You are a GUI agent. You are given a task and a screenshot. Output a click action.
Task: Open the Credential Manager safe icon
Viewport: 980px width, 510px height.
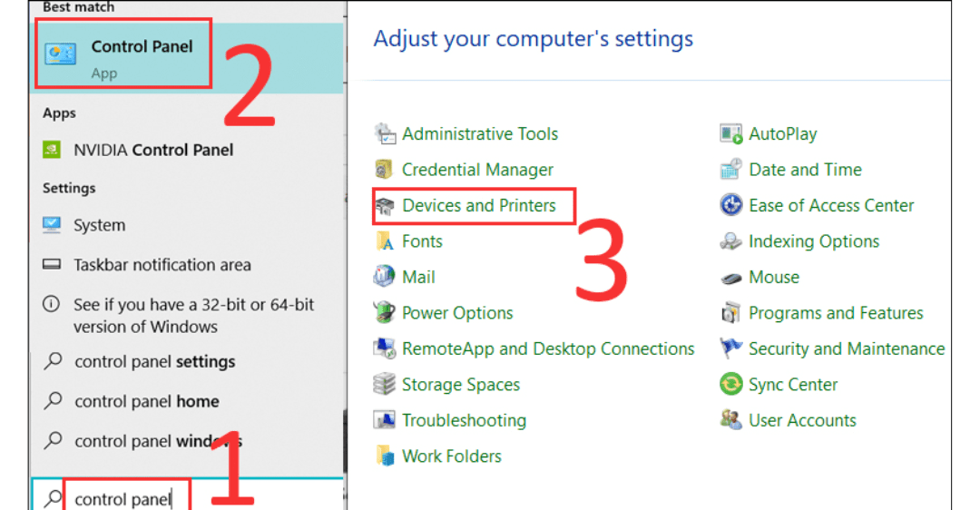coord(385,170)
